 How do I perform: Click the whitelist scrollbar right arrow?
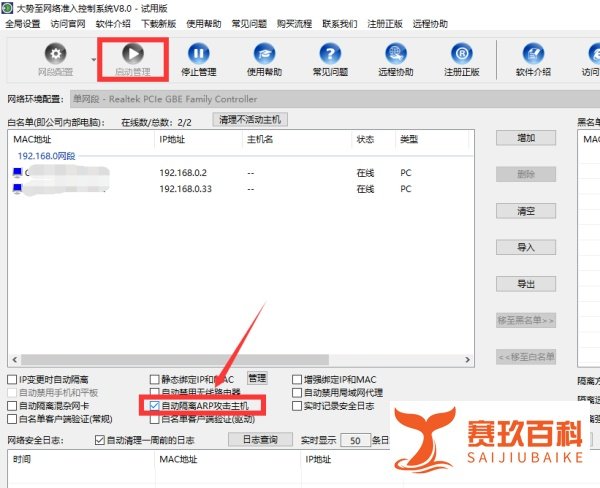click(467, 359)
